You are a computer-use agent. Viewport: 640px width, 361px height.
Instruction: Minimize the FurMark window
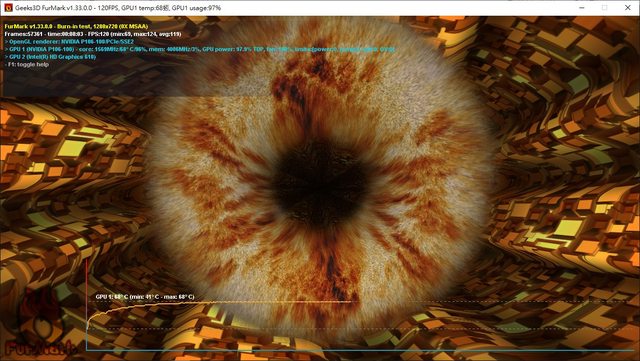(x=582, y=8)
